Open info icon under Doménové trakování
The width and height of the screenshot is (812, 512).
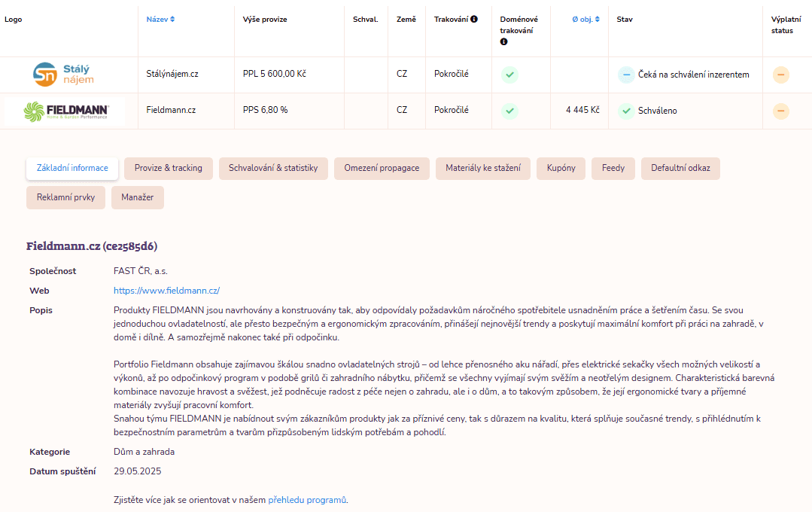tap(504, 42)
